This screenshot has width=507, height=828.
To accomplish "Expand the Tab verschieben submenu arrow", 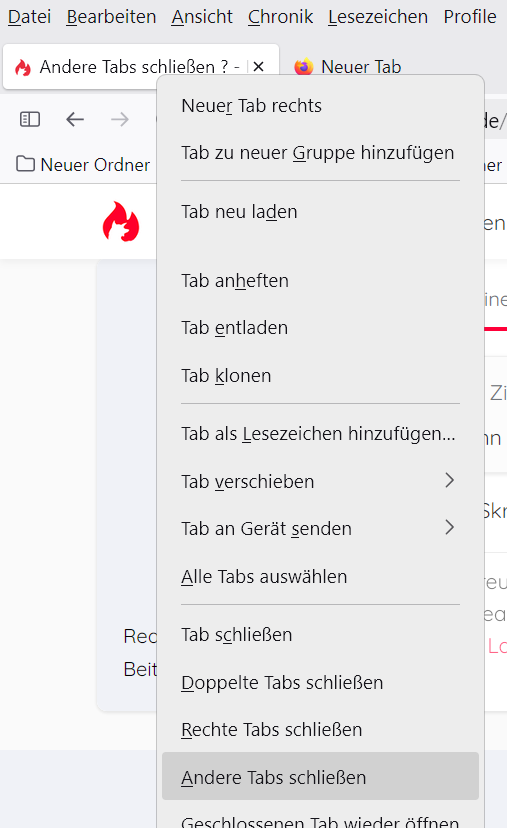I will pos(449,481).
